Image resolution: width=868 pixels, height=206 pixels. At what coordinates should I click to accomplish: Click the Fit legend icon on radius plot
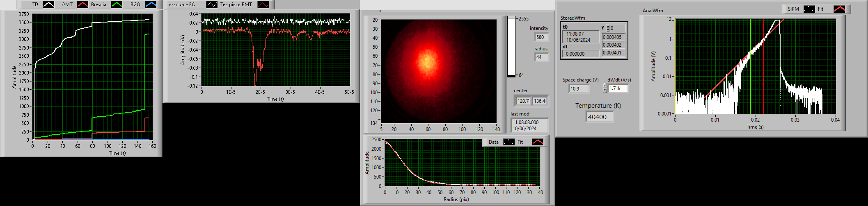click(537, 142)
